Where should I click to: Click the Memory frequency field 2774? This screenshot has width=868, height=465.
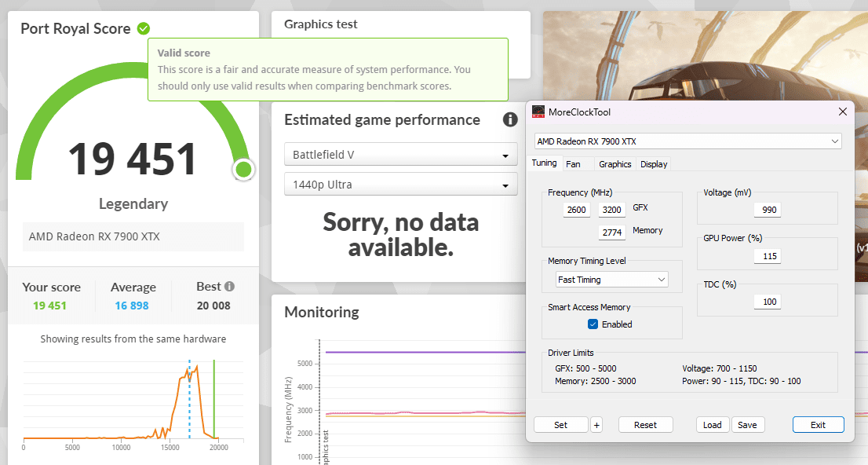pyautogui.click(x=611, y=233)
